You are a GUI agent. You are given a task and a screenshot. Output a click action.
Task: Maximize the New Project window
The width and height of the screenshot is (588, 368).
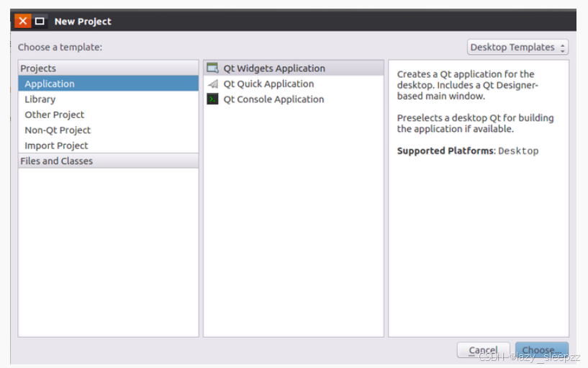(x=40, y=21)
